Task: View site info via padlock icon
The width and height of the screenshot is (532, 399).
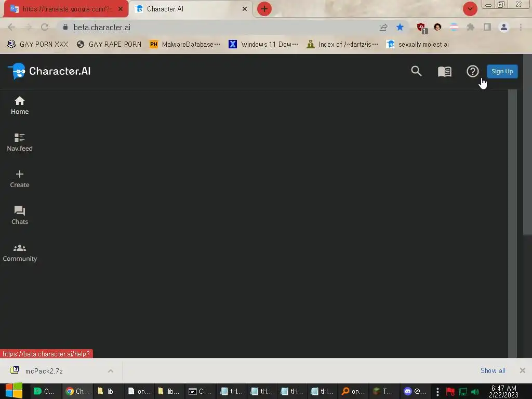Action: [65, 27]
